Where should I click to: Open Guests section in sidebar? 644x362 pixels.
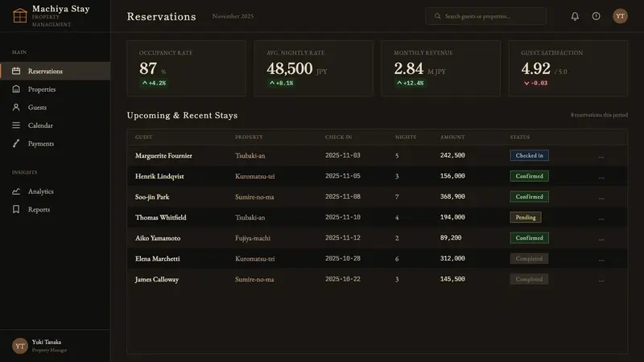(x=55, y=107)
